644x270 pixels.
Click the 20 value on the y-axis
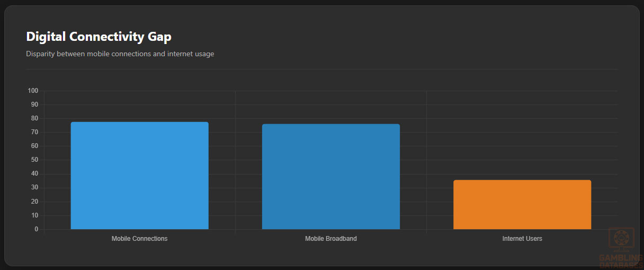pos(34,202)
